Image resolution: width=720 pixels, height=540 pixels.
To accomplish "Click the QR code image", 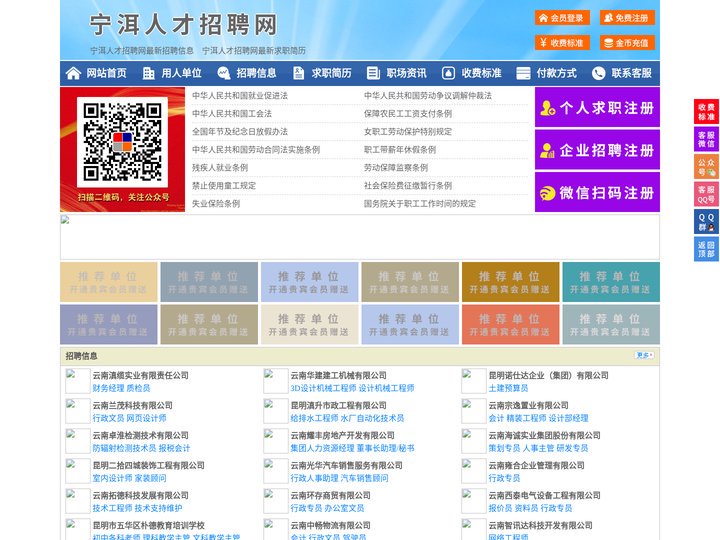I will (122, 142).
